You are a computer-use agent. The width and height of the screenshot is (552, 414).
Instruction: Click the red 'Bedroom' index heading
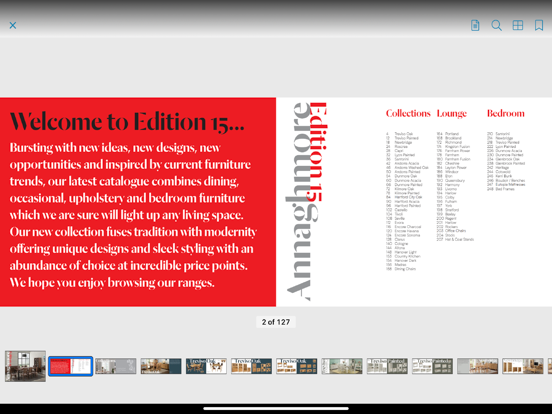[506, 113]
